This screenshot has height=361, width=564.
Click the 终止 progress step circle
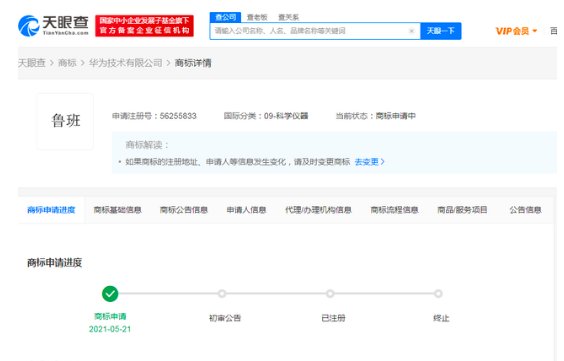click(x=438, y=294)
